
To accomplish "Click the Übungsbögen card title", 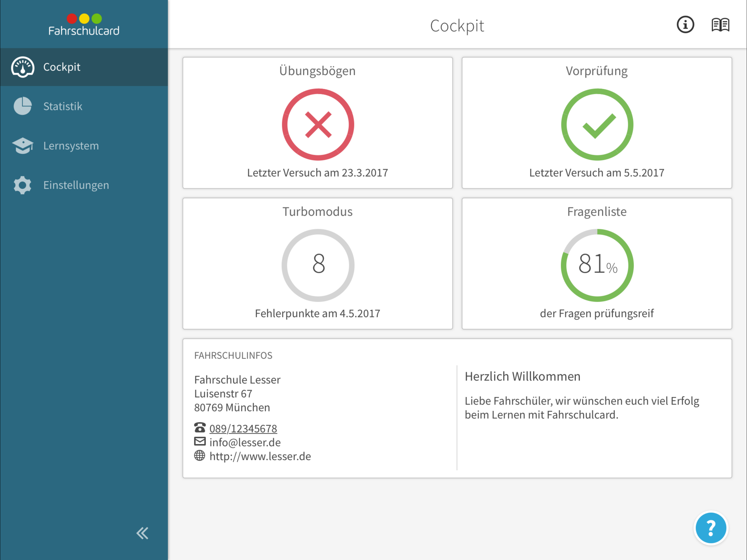I will click(317, 71).
